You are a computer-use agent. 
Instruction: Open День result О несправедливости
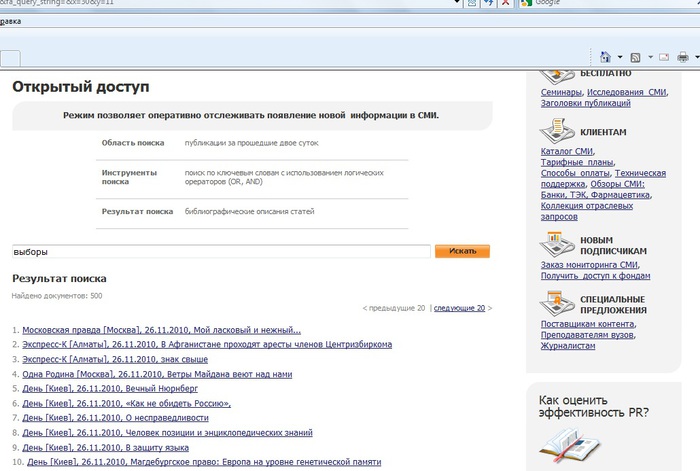tap(115, 417)
